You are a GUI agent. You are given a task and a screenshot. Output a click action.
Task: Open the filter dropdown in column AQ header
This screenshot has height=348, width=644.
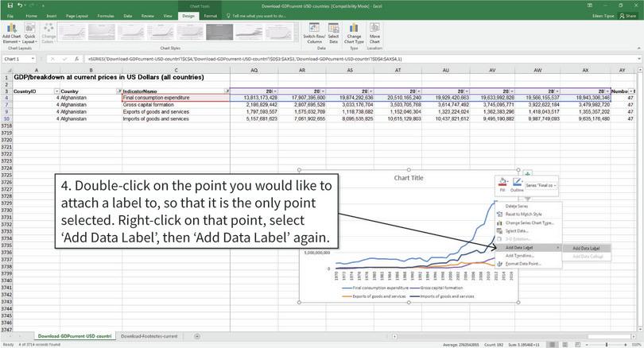pos(275,91)
